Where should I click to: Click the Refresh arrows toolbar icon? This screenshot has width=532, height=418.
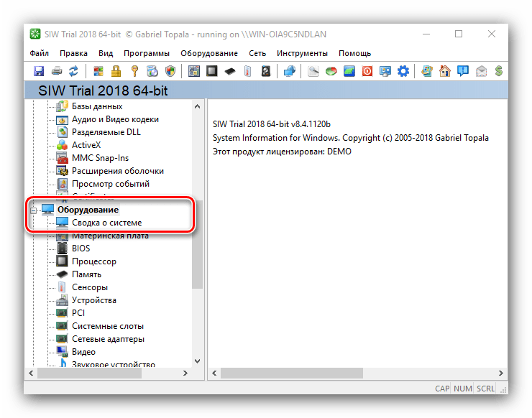(x=73, y=71)
